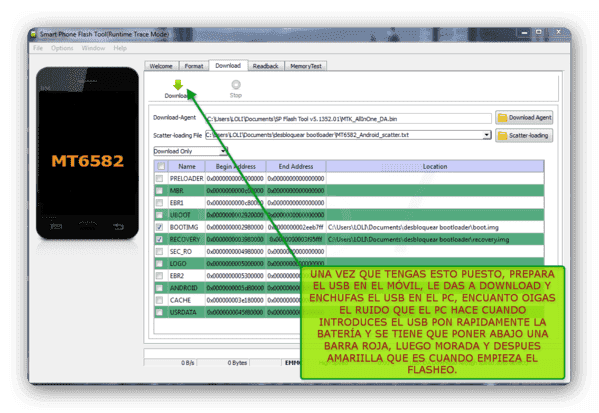
Task: Switch to the Readback tab
Action: (266, 66)
